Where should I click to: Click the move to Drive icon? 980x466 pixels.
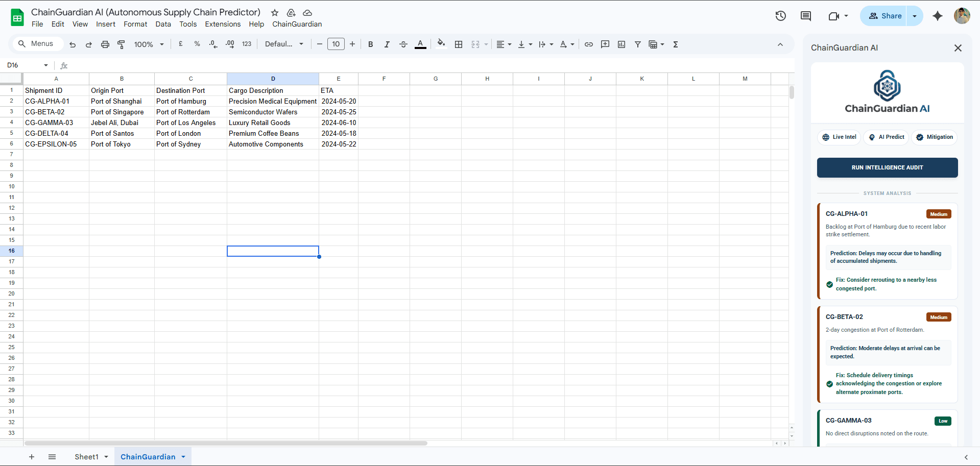(x=291, y=13)
